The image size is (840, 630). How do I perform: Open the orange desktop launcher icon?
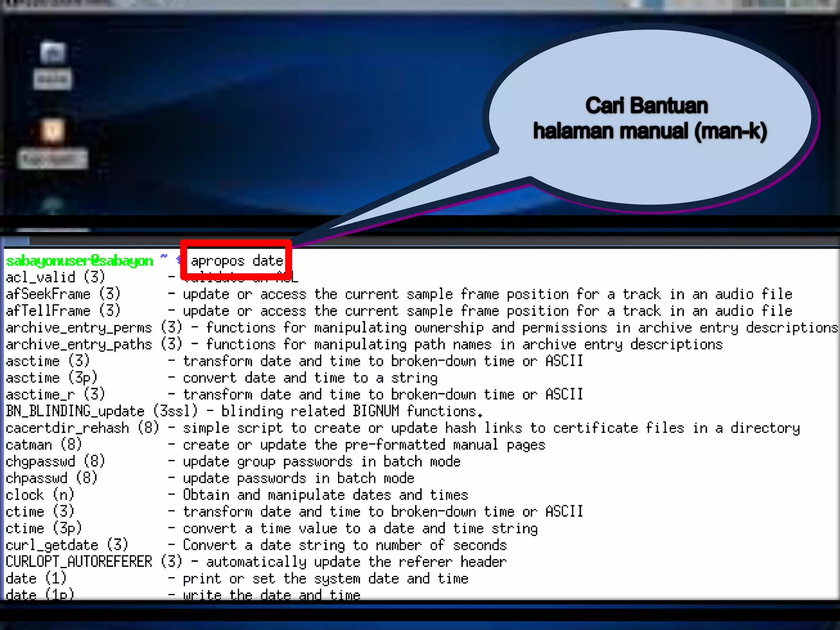point(52,131)
